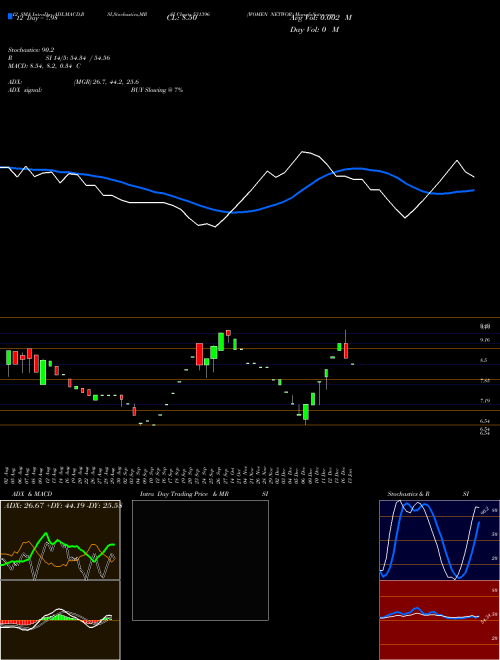This screenshot has width=500, height=660.
Task: Click the 7.88 price axis label
Action: click(x=485, y=381)
